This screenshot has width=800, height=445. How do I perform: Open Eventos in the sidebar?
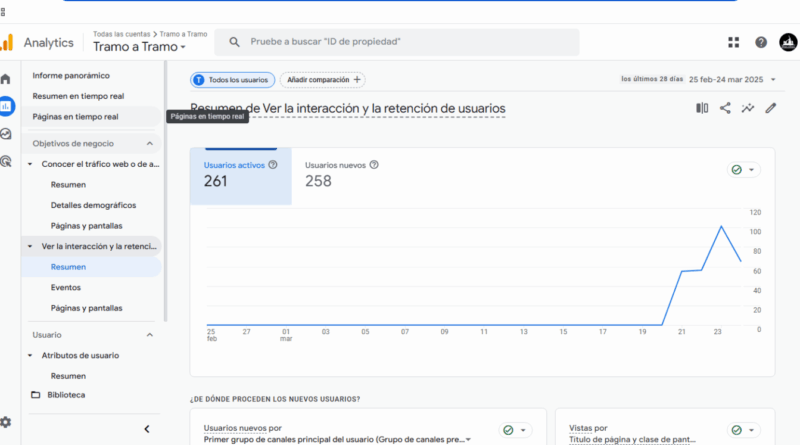pyautogui.click(x=66, y=287)
